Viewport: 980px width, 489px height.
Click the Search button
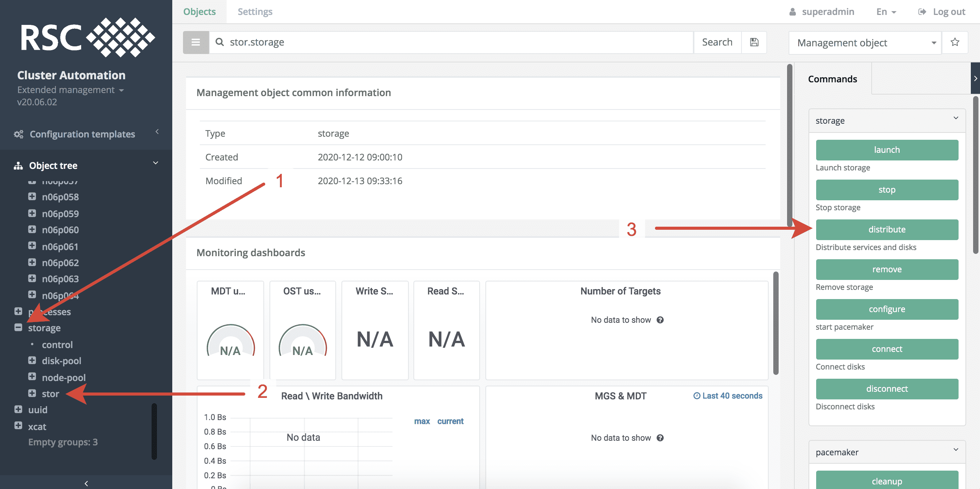point(717,42)
